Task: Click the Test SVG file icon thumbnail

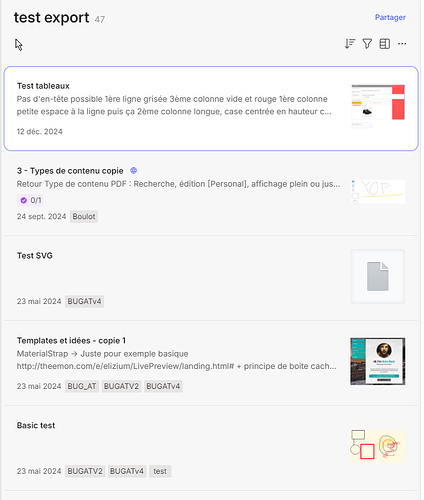Action: pyautogui.click(x=378, y=277)
